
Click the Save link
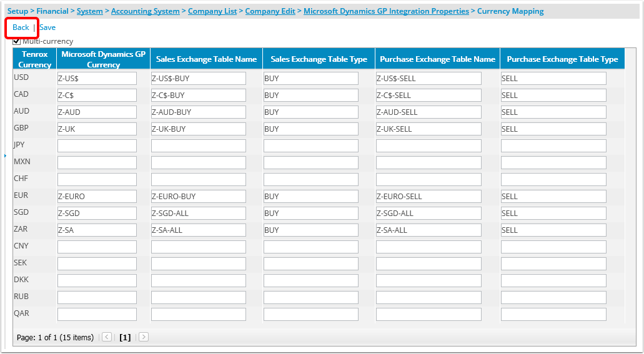(47, 27)
